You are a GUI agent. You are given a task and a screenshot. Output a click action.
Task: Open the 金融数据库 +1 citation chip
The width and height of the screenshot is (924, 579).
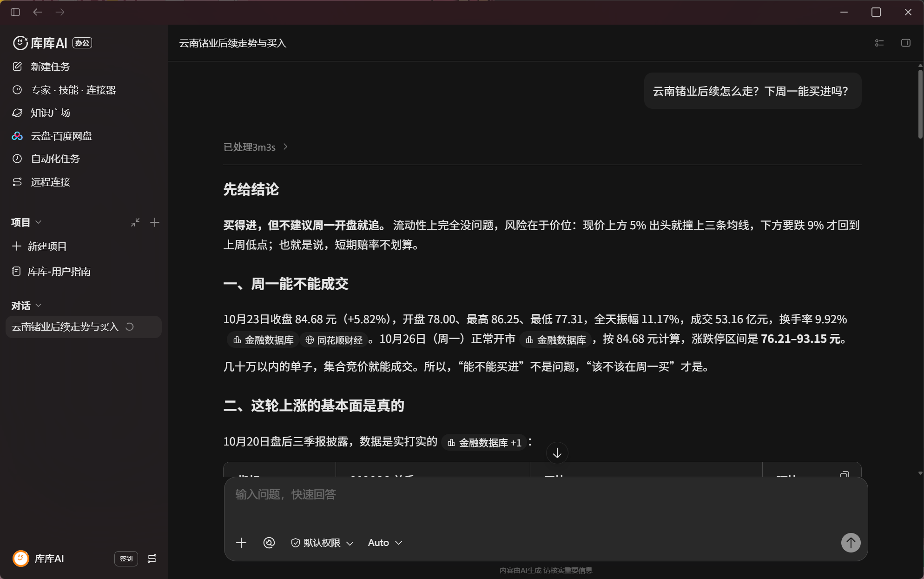click(484, 443)
